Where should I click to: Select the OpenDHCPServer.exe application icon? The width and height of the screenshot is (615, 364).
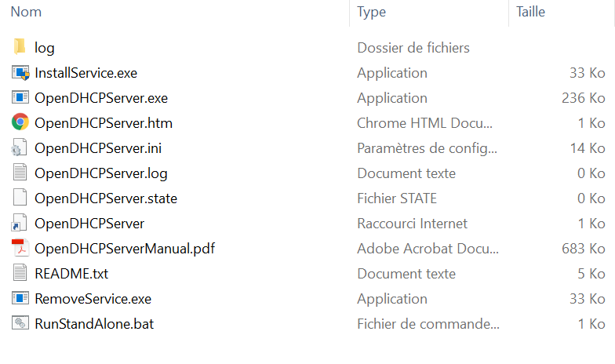[20, 97]
